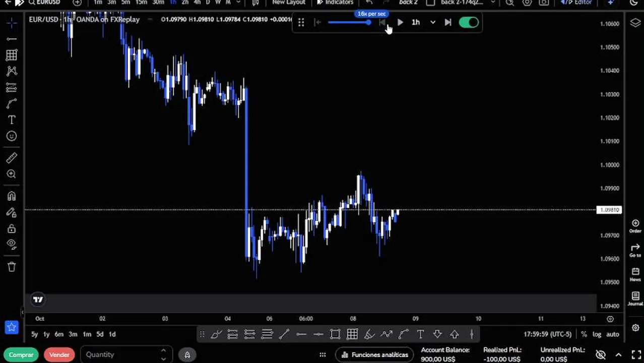Switch to 4h timeframe

pyautogui.click(x=197, y=3)
